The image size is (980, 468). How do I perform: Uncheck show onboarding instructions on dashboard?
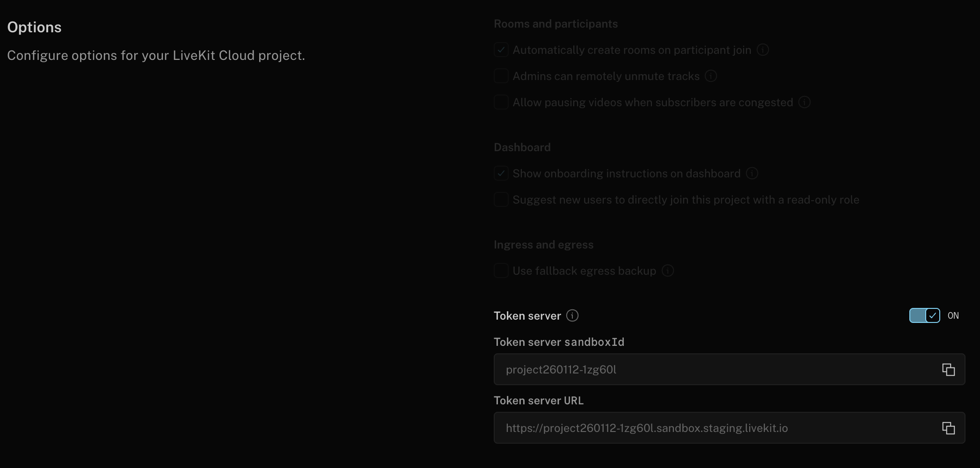[x=501, y=173]
